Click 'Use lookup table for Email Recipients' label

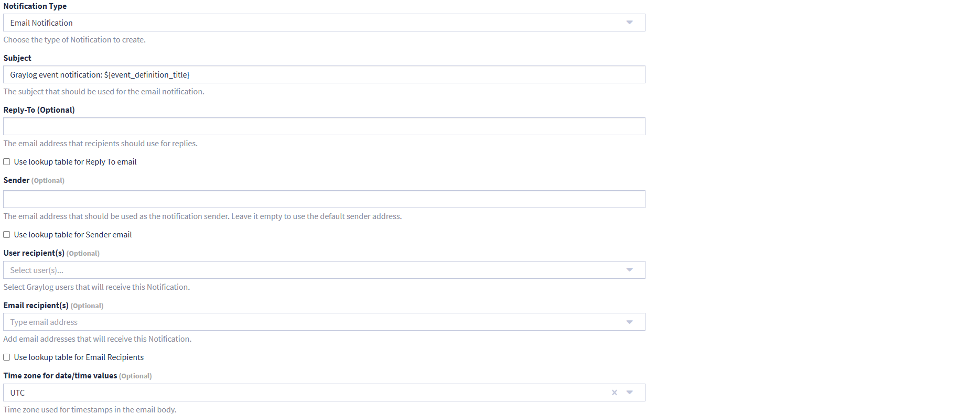click(79, 357)
